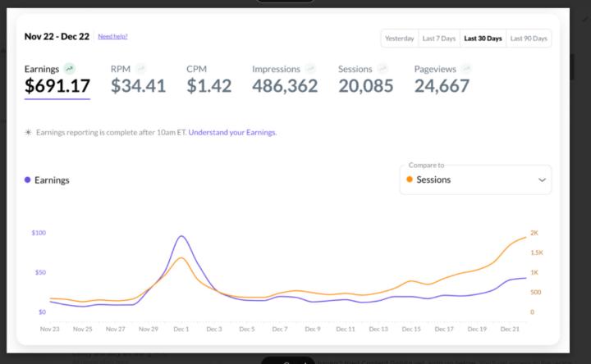Screen dimensions: 591x364
Task: Select the Yesterday date range
Action: 400,39
